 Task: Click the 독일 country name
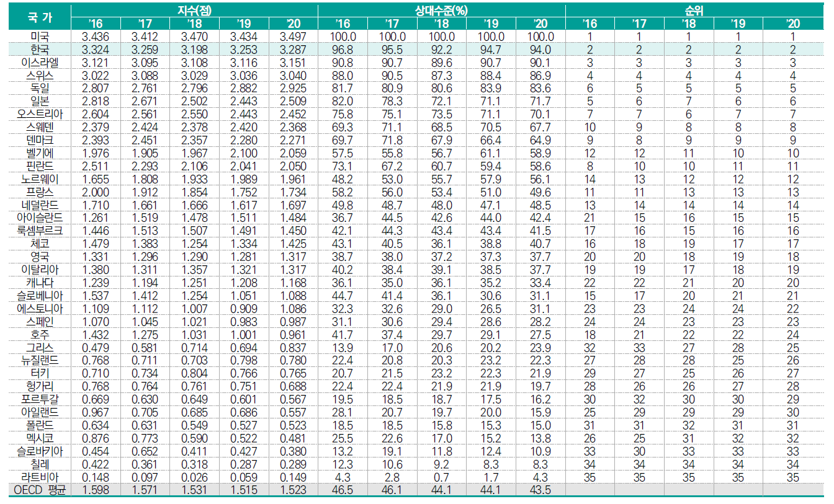tap(40, 88)
